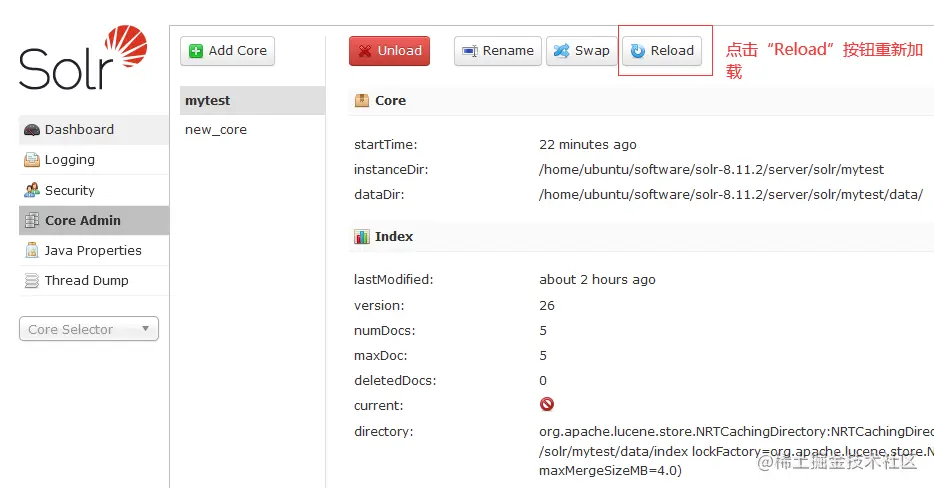Select Core Admin in the sidebar

pyautogui.click(x=94, y=220)
